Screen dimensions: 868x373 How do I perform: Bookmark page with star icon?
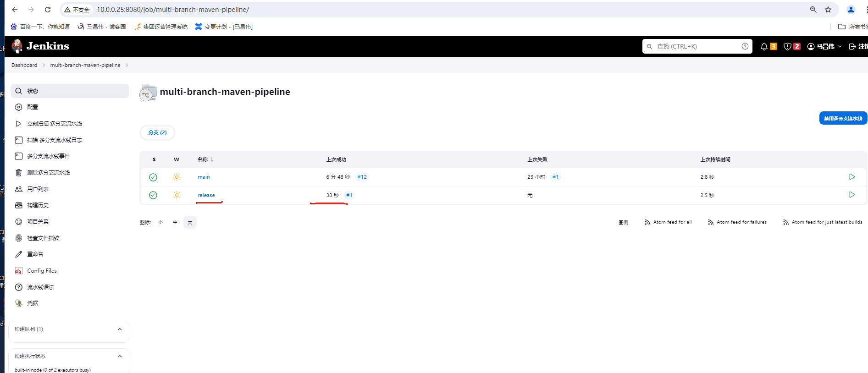coord(828,10)
